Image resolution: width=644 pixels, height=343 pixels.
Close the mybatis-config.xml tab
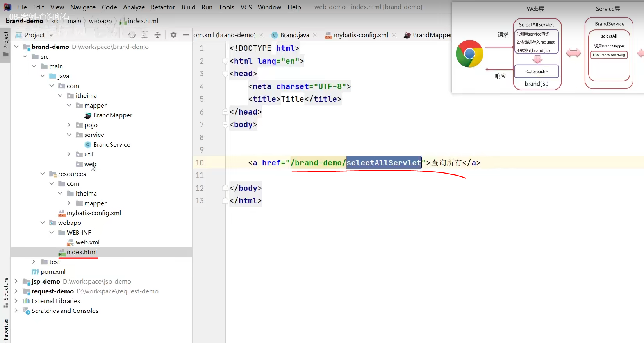point(394,35)
